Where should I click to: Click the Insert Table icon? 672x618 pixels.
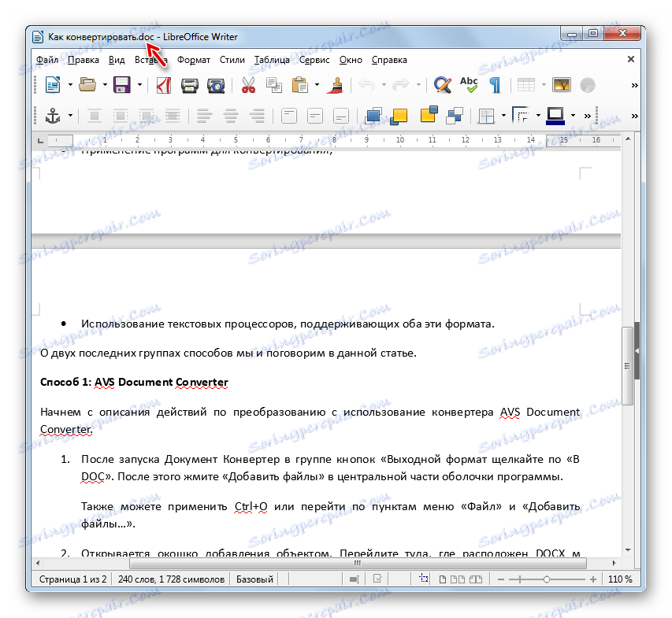[525, 85]
